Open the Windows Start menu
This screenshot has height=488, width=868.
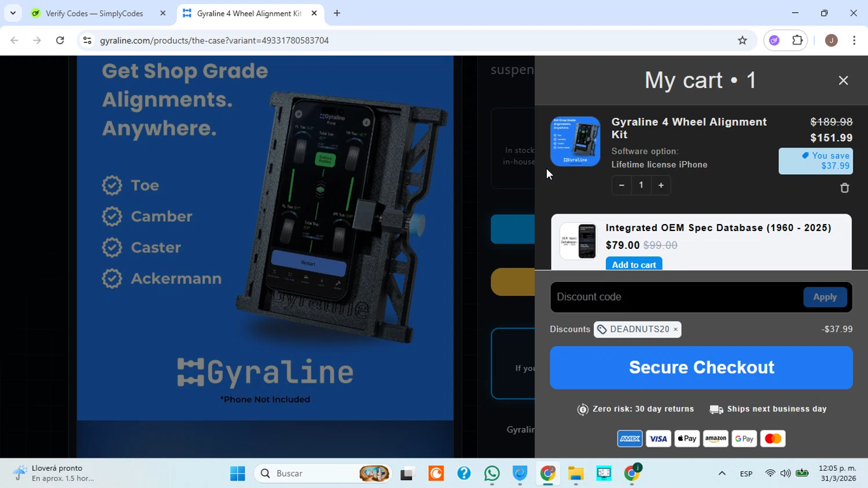coord(237,474)
